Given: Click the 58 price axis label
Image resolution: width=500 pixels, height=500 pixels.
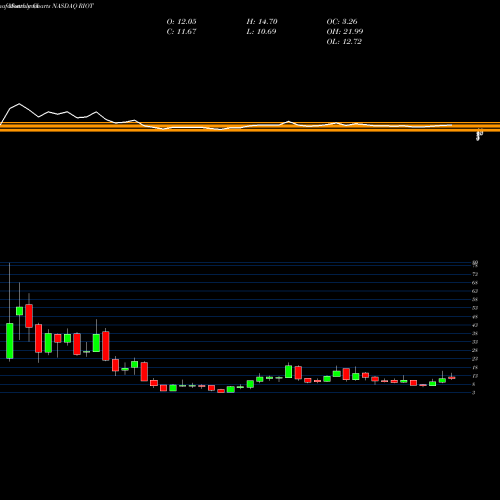Looking at the screenshot, I should coord(475,300).
